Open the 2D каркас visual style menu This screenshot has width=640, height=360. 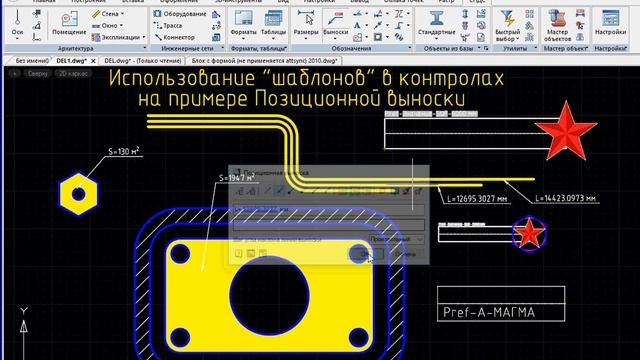tap(73, 73)
